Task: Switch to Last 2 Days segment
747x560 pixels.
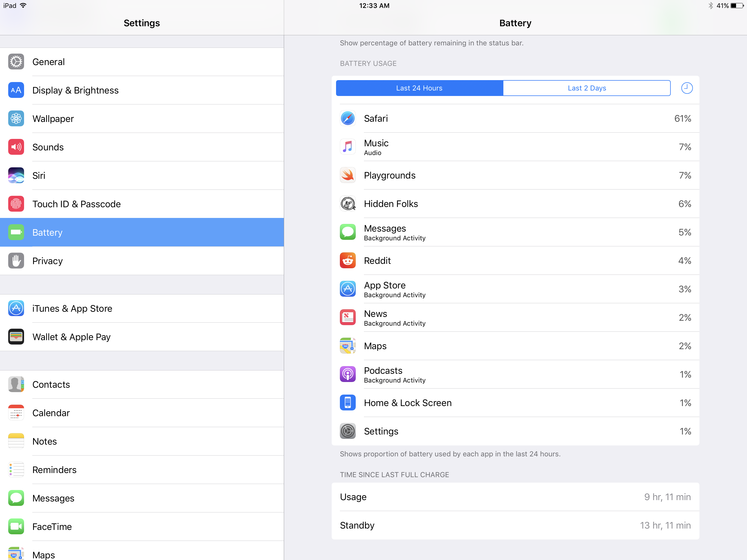Action: (586, 88)
